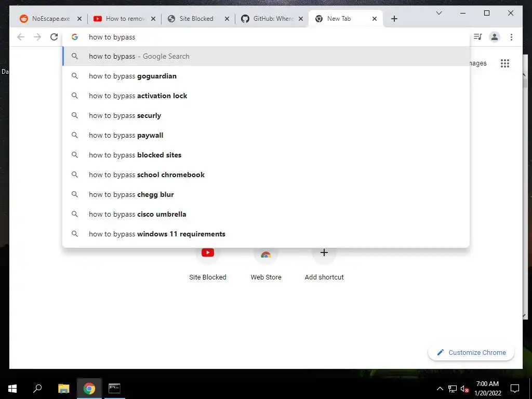Switch to the Site Blocked tab
This screenshot has height=399, width=532.
coord(197,19)
